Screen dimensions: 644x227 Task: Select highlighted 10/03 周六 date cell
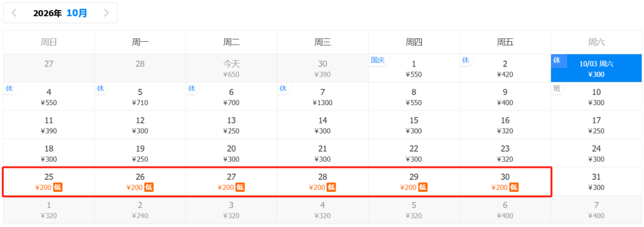pyautogui.click(x=596, y=68)
